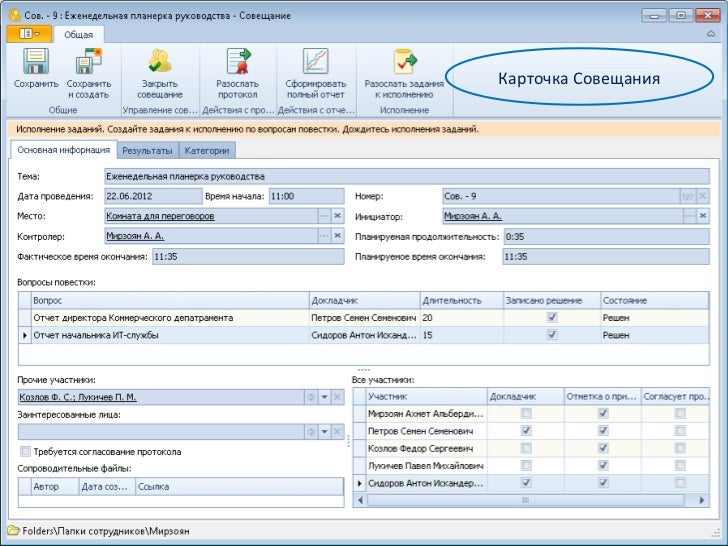Clear the Место field with X icon
The image size is (728, 546).
337,216
